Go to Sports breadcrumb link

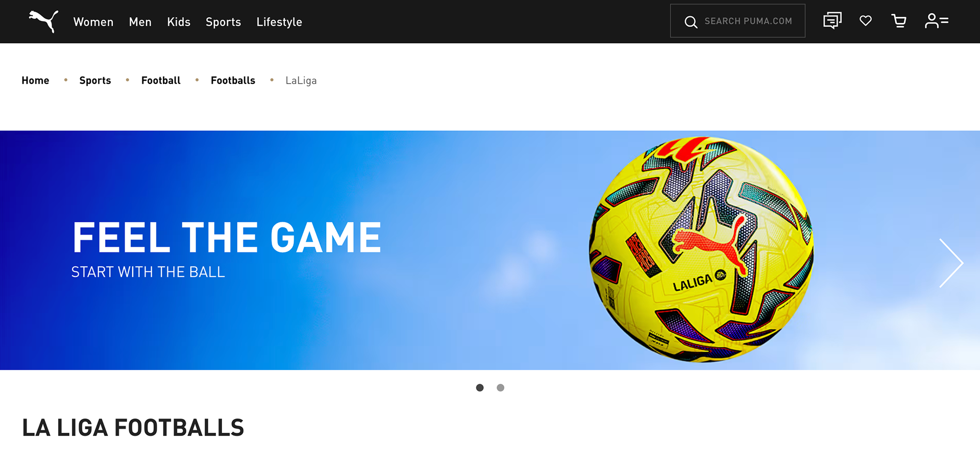point(95,80)
